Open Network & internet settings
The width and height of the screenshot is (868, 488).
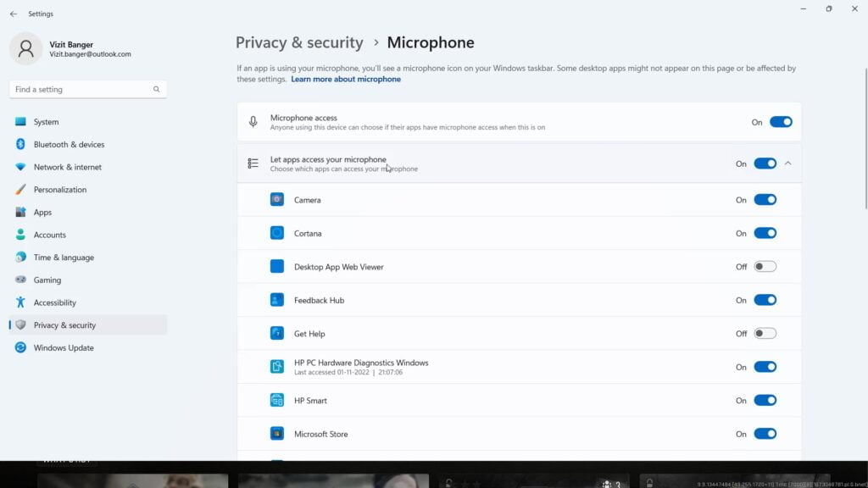88,167
